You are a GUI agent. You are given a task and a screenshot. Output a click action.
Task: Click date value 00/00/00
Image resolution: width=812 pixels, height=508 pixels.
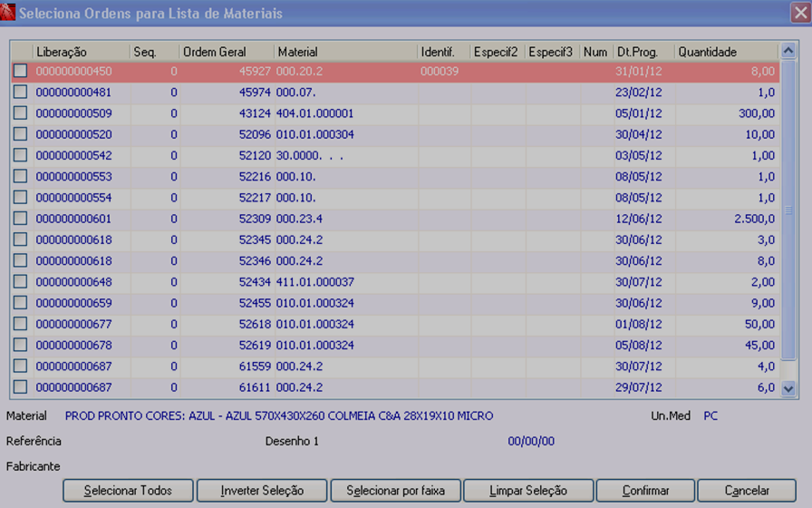(x=531, y=441)
